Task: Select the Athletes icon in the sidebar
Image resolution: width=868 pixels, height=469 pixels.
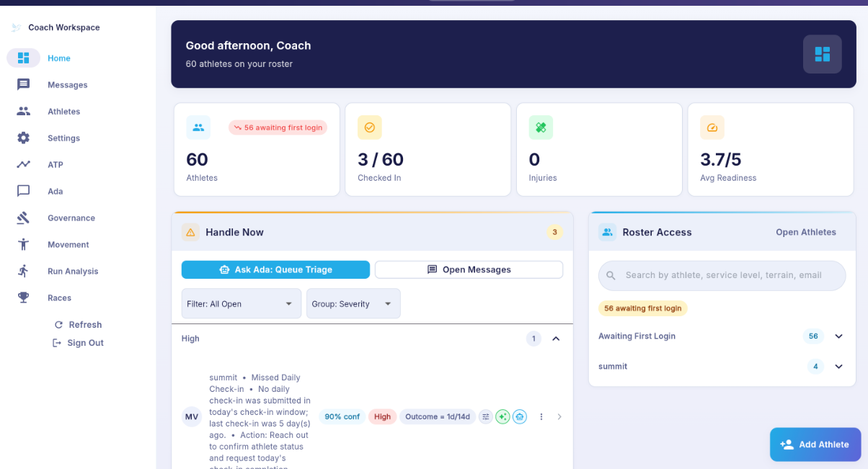Action: (24, 111)
